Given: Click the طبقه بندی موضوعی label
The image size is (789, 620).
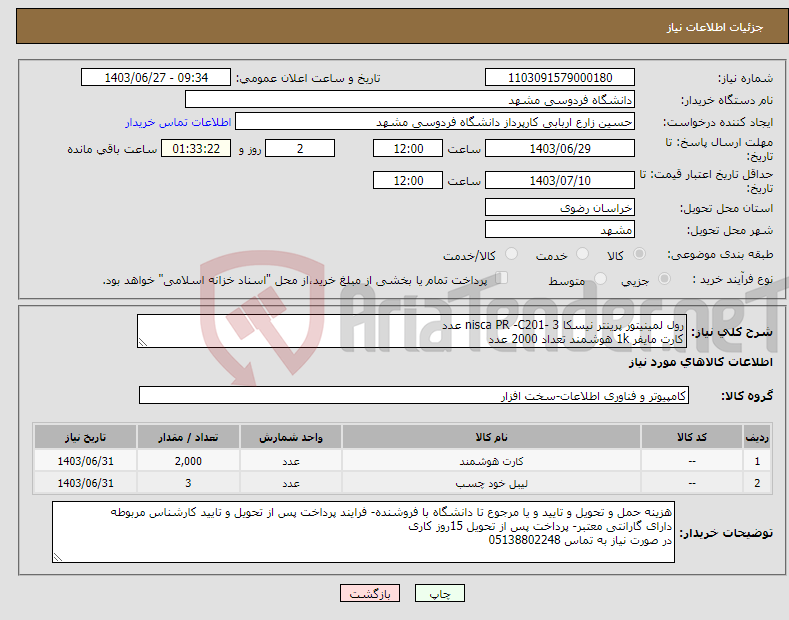Looking at the screenshot, I should pos(720,255).
